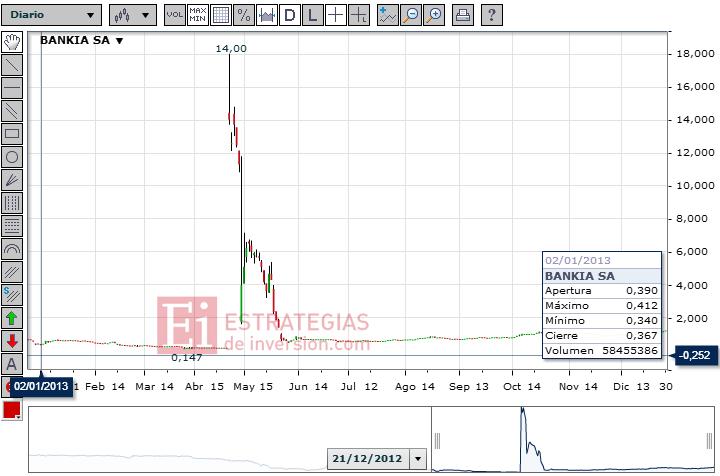The image size is (720, 476).
Task: Click the Máximo 0,412 row
Action: 602,306
